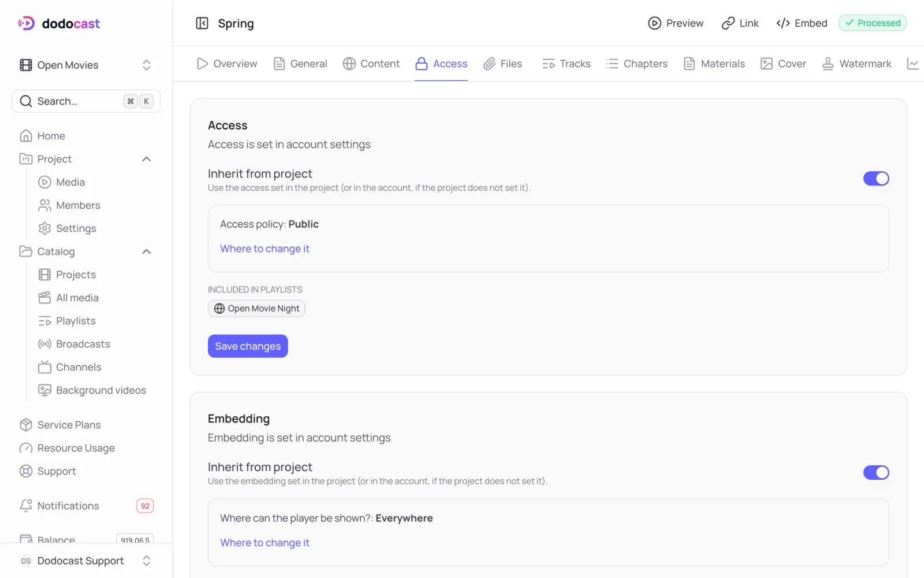This screenshot has width=924, height=578.
Task: Switch to the Chapters tab
Action: 637,64
